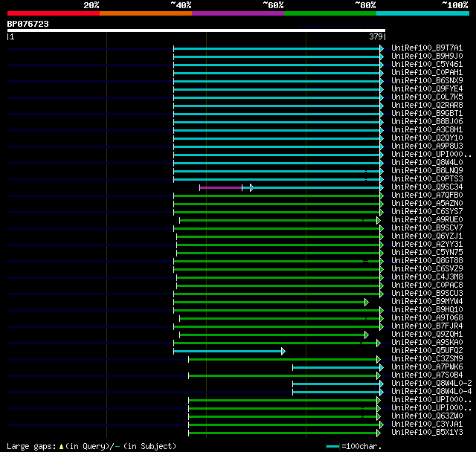This screenshot has width=476, height=452.
Task: Click UniRef100_A2YY31 label
Action: (427, 245)
